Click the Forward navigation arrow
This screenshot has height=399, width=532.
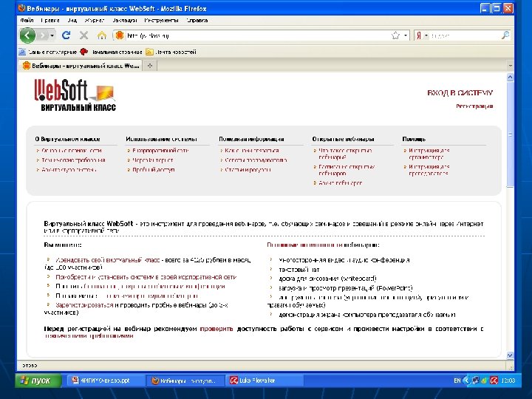pos(43,35)
